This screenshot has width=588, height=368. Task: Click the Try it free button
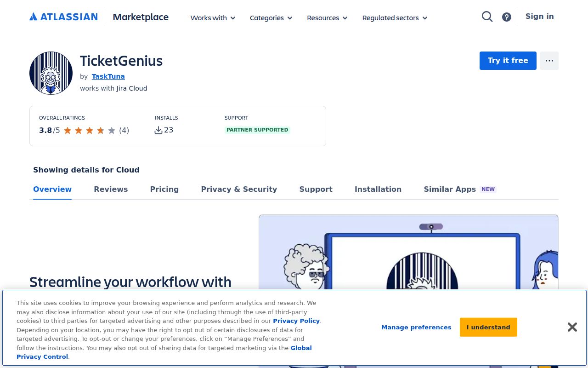pos(508,61)
